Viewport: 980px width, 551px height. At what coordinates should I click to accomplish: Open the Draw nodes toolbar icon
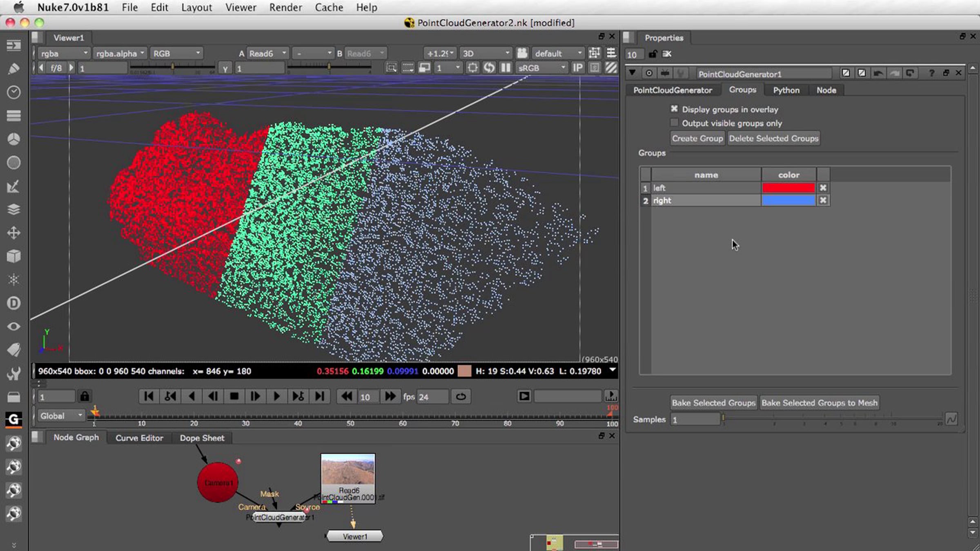point(13,69)
